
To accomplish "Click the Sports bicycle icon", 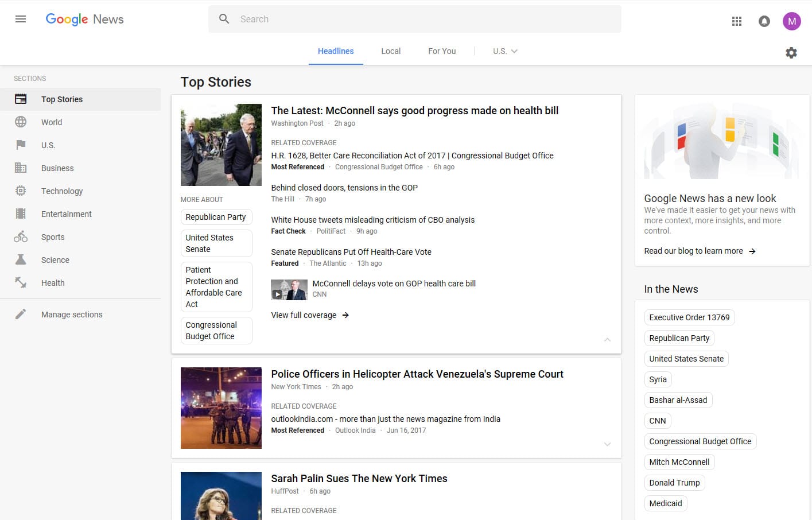I will [21, 237].
